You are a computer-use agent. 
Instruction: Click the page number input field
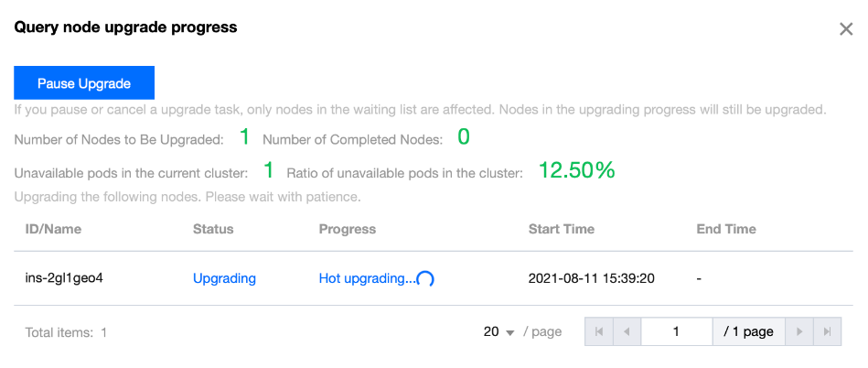(676, 332)
